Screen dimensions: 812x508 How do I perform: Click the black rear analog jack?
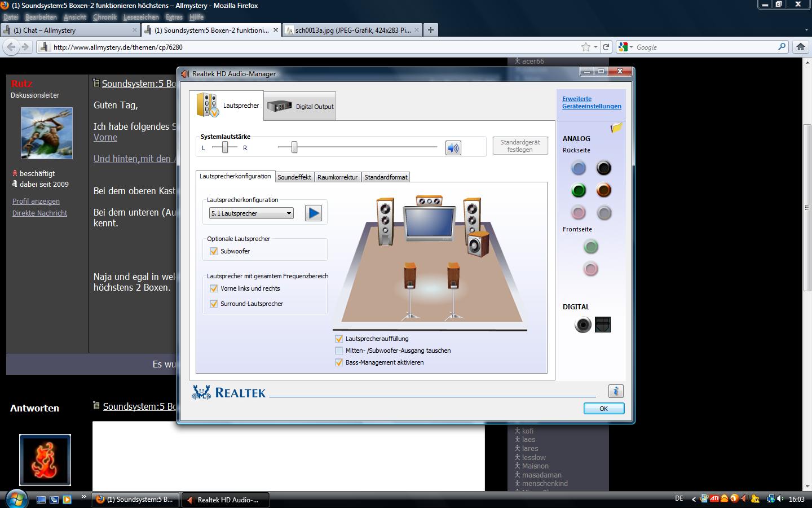[x=603, y=168]
